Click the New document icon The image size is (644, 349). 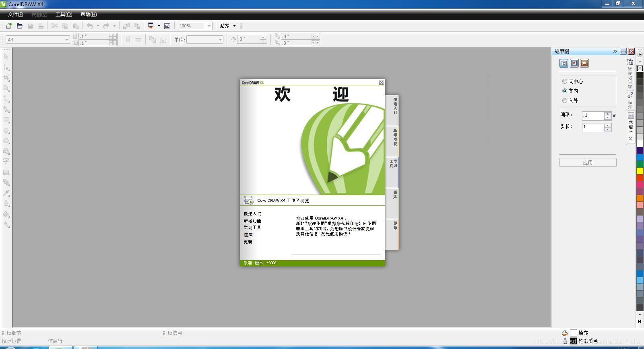9,26
